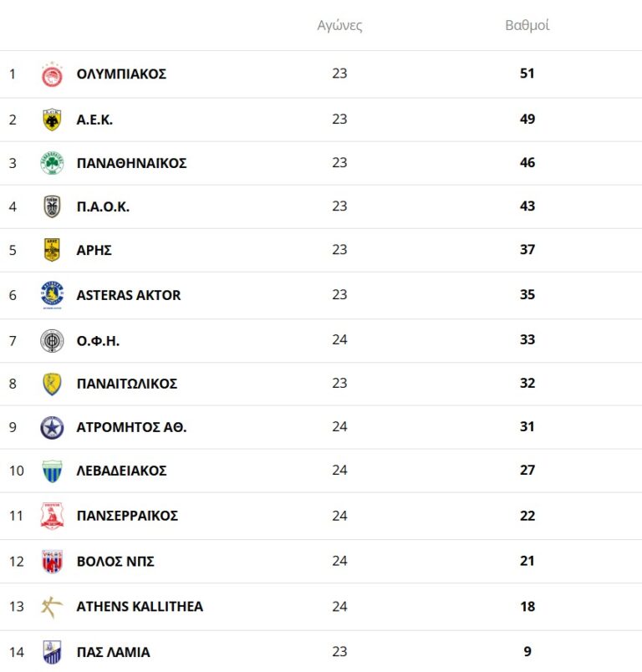Screen dimensions: 642x672
Task: Click the A.E.K. yellow eagle crest
Action: (52, 120)
